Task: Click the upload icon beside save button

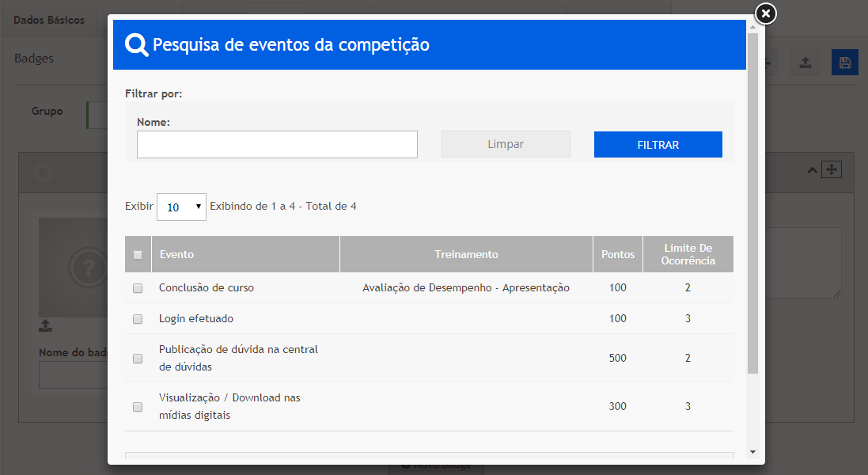Action: pyautogui.click(x=805, y=63)
